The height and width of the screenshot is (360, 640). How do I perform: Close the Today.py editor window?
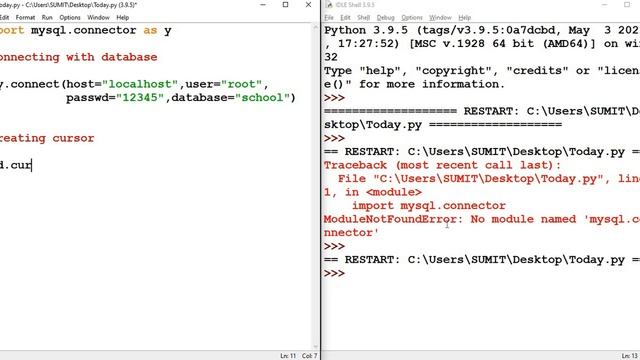coord(308,5)
